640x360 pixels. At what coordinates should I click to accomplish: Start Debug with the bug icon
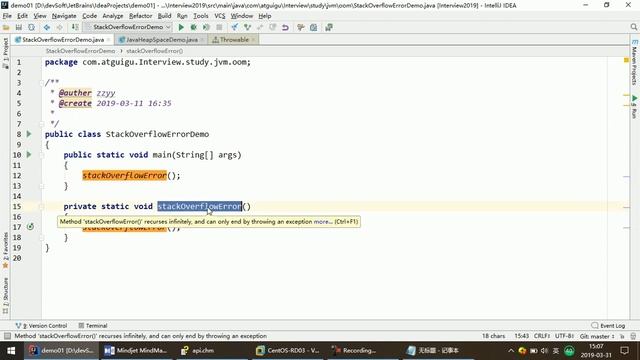(x=193, y=27)
